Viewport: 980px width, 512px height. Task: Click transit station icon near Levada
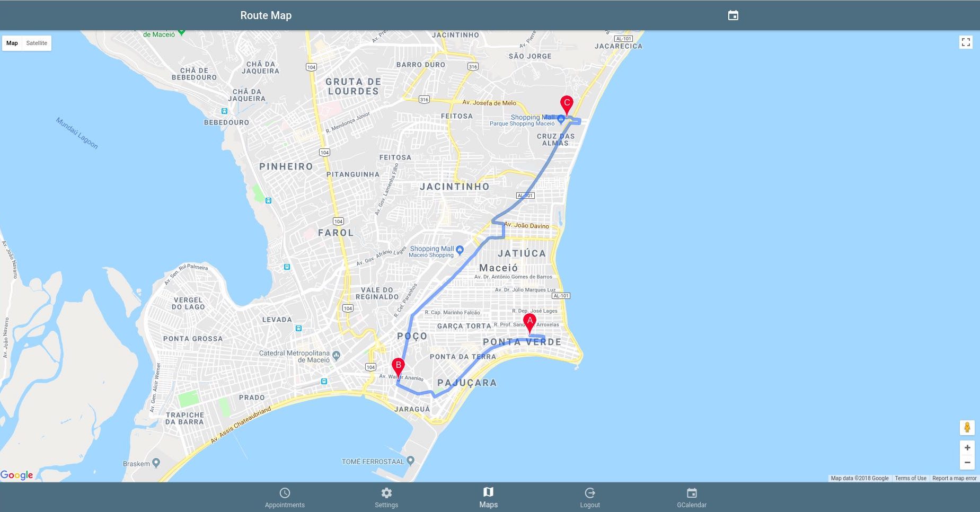point(298,329)
